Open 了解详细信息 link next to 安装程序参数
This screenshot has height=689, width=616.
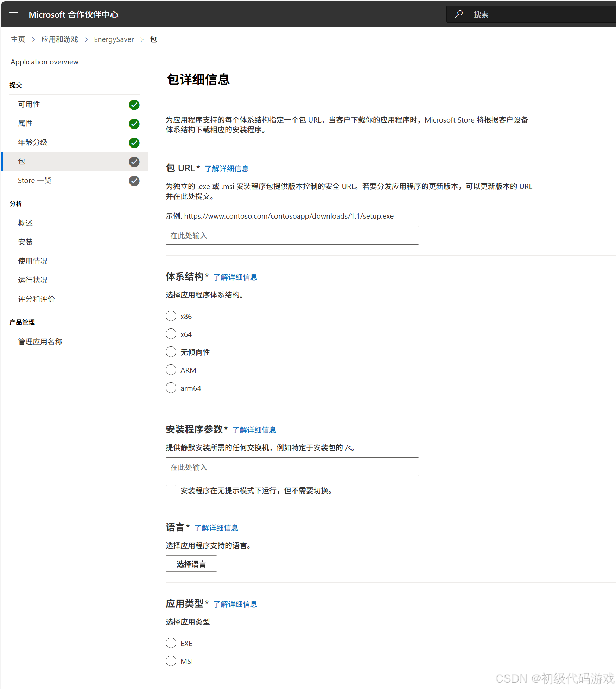(254, 430)
